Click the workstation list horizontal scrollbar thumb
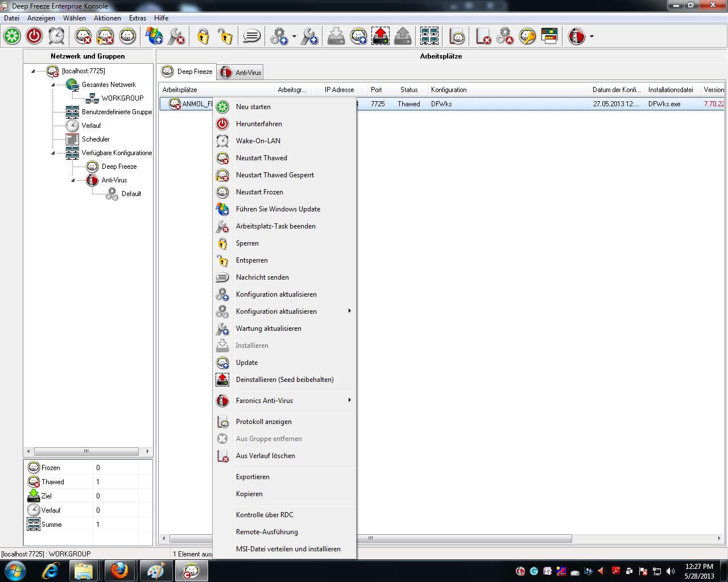Viewport: 728px width, 582px height. pyautogui.click(x=371, y=538)
